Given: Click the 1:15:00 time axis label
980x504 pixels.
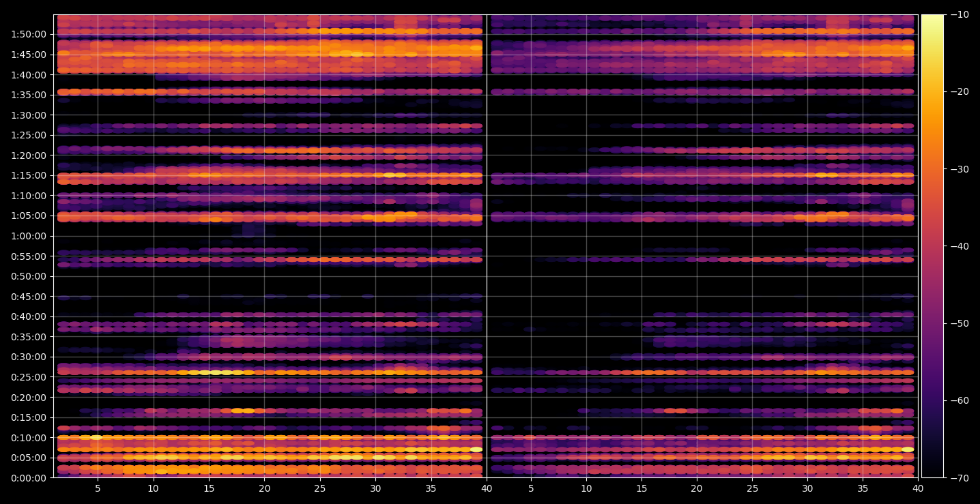Looking at the screenshot, I should coord(29,175).
